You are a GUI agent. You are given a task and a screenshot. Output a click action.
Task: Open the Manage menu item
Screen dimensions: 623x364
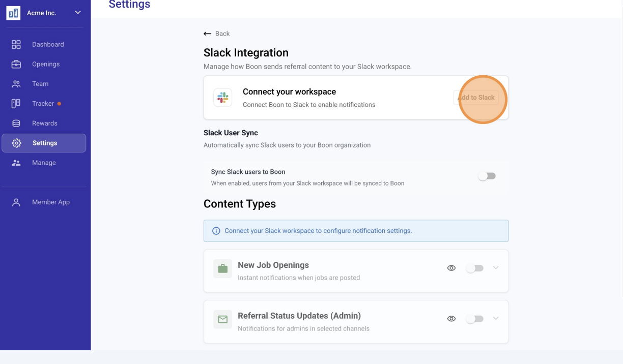pyautogui.click(x=44, y=163)
